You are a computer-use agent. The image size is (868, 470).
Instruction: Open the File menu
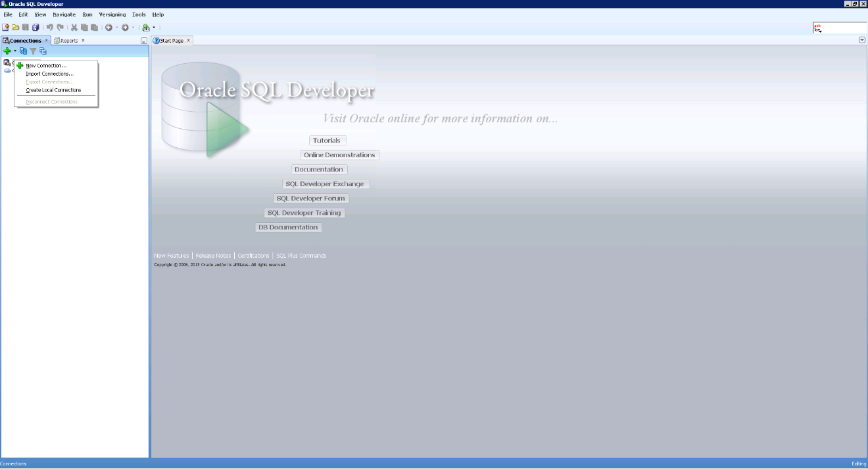tap(8, 14)
